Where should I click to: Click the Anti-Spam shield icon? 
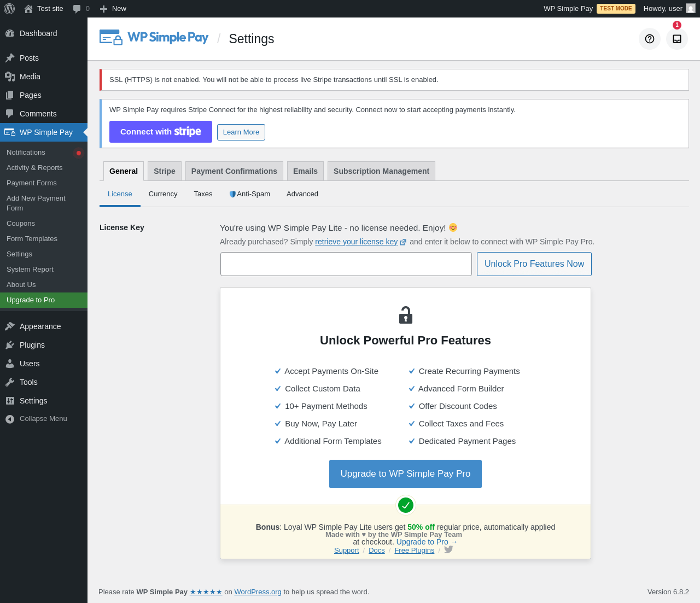(232, 194)
